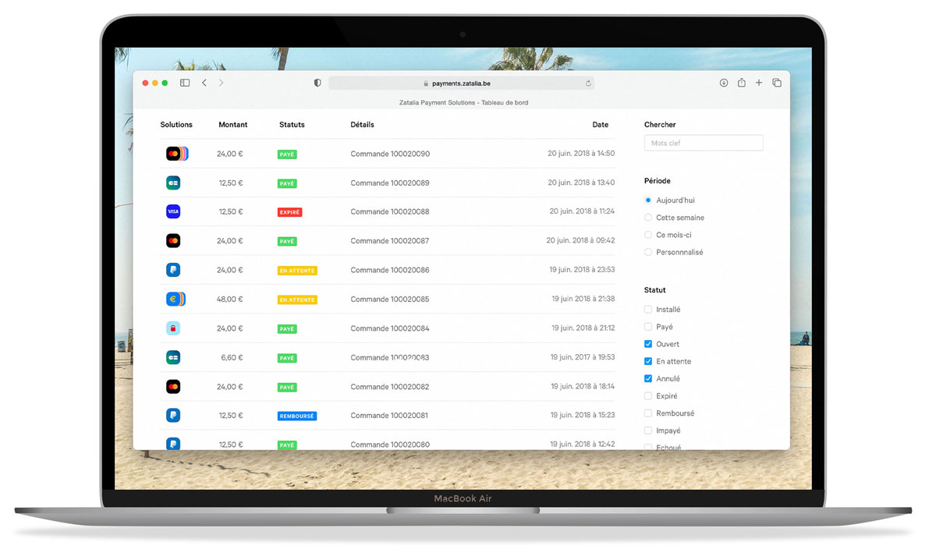Focus the Mots clef search field
Viewport: 936px width, 560px height.
(703, 143)
